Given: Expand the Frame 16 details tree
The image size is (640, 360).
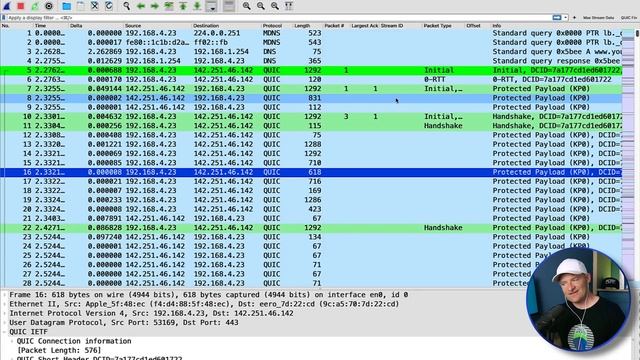Looking at the screenshot, I should 4,295.
